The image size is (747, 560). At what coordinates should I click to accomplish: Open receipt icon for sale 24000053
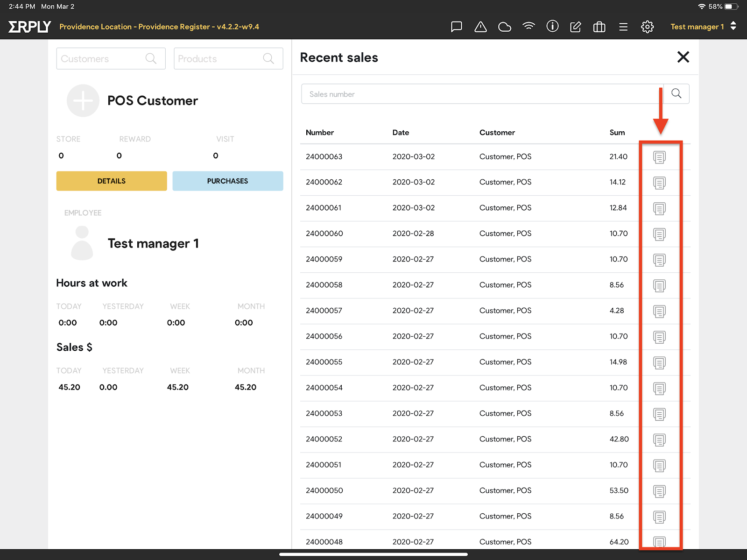[659, 414]
